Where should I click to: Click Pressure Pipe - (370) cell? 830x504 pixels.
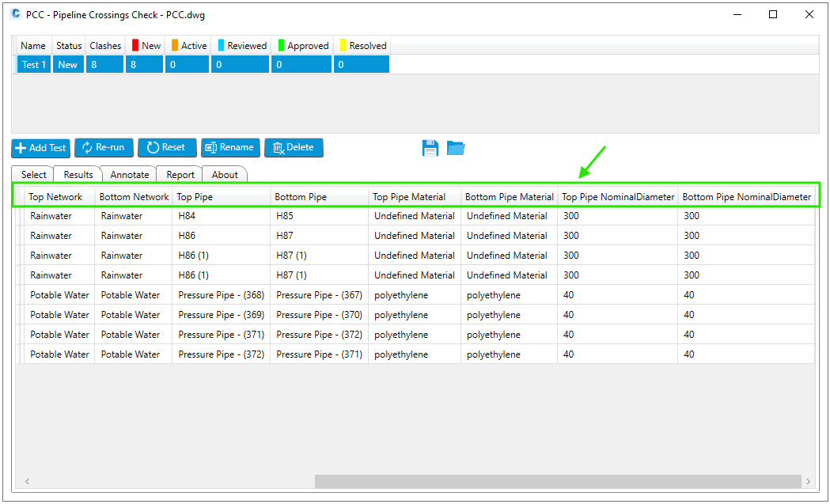click(319, 315)
